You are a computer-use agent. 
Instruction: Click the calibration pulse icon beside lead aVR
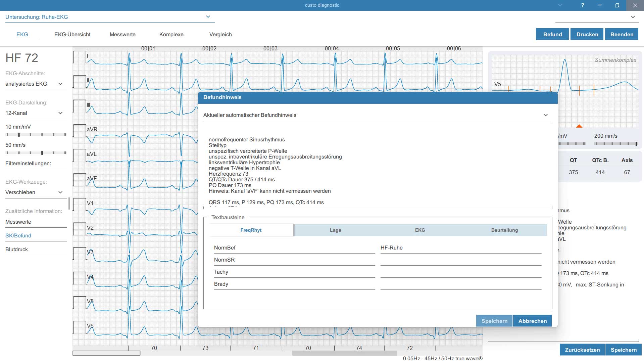(80, 131)
